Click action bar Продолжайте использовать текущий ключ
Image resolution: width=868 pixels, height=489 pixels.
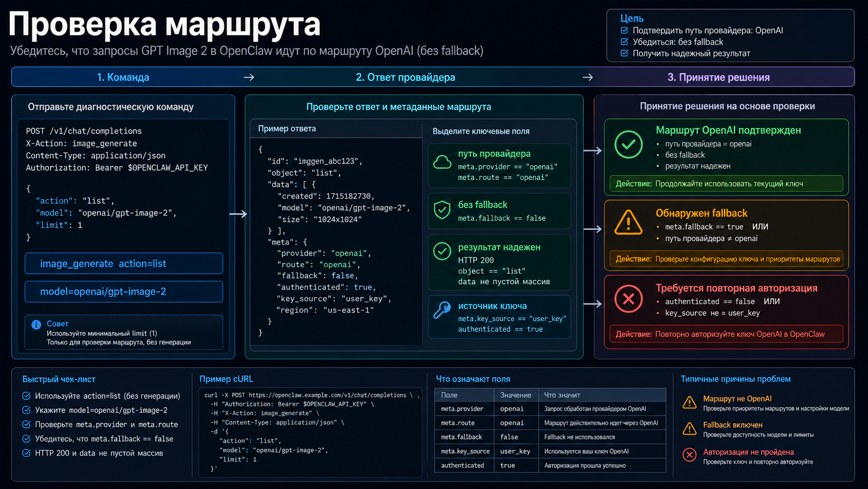click(726, 183)
